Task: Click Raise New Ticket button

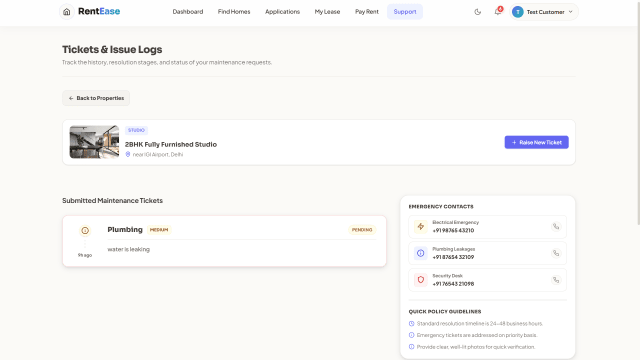Action: 536,142
